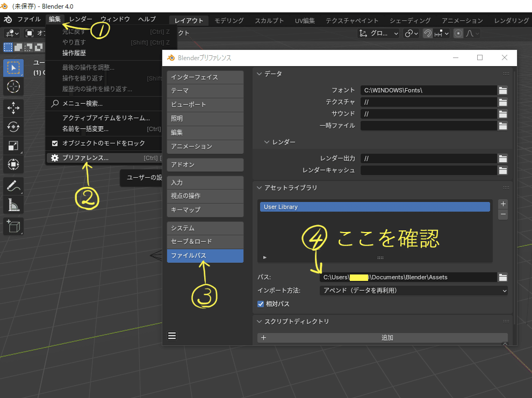The image size is (532, 398).
Task: Expand the asset library list filter triangle
Action: click(x=265, y=258)
